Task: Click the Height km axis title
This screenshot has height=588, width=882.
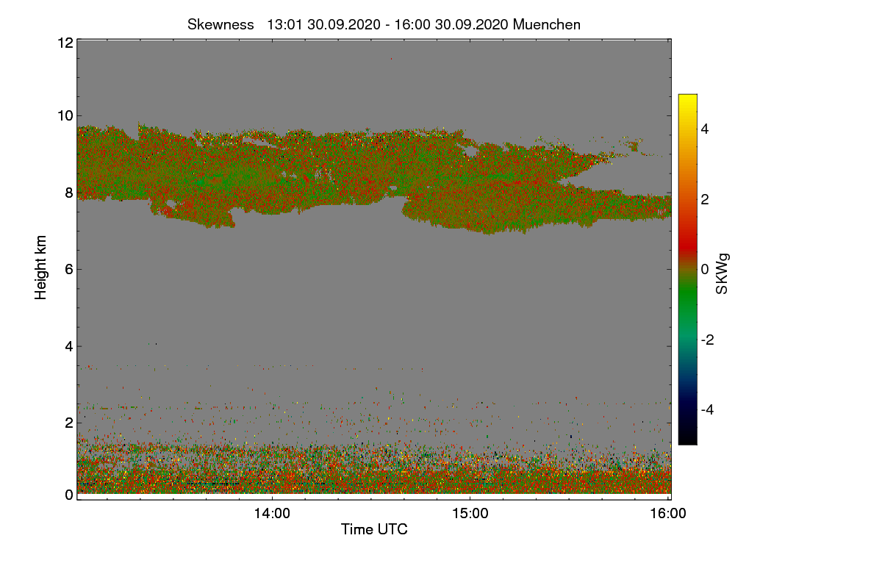Action: [41, 268]
